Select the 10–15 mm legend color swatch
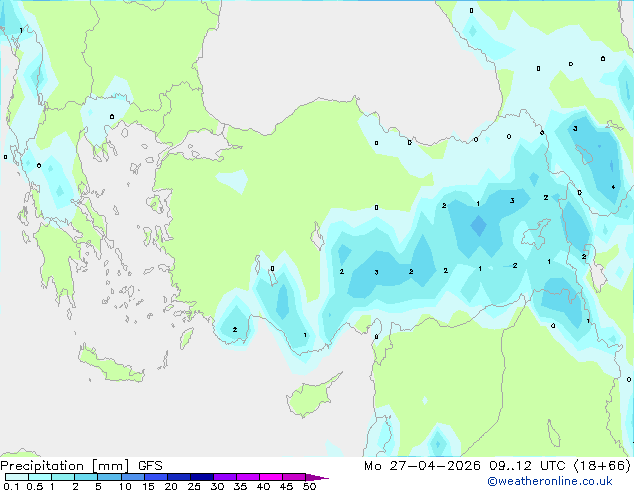This screenshot has width=634, height=490. (133, 477)
